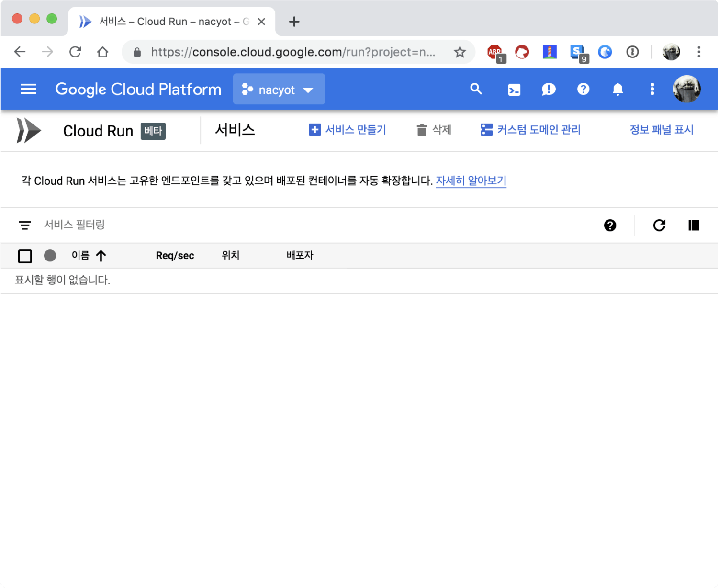Open the hamburger navigation menu
This screenshot has height=588, width=718.
[28, 89]
